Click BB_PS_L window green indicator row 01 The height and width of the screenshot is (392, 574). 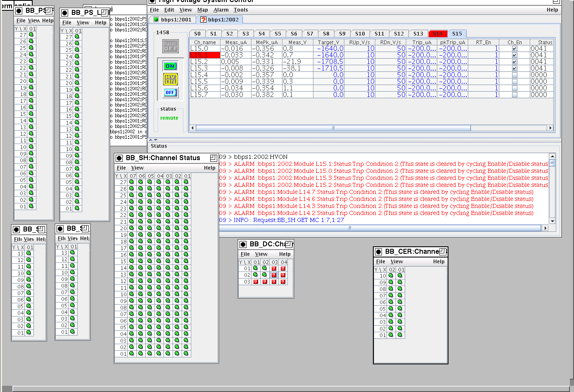[x=77, y=208]
